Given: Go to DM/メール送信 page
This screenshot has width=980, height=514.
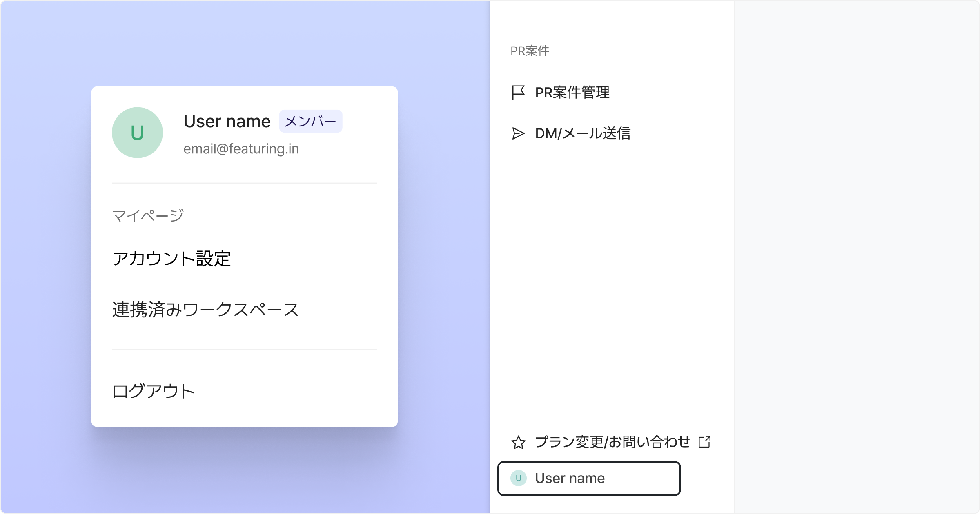Looking at the screenshot, I should point(583,133).
